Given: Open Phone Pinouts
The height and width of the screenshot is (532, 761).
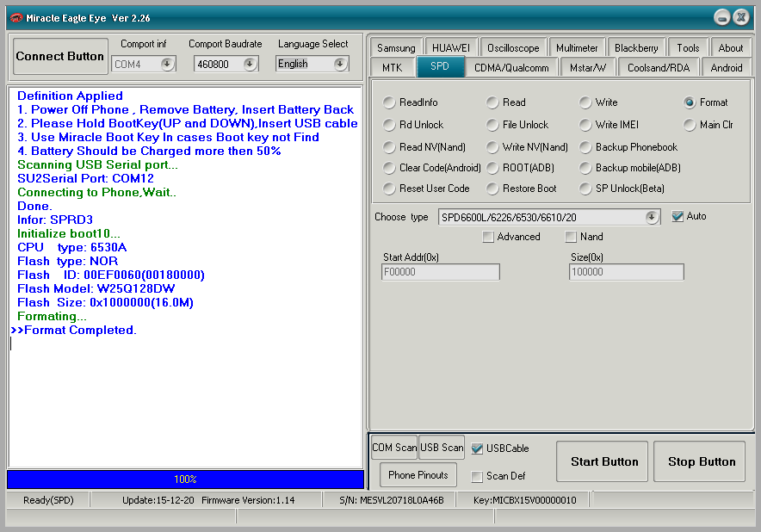Looking at the screenshot, I should [x=418, y=475].
